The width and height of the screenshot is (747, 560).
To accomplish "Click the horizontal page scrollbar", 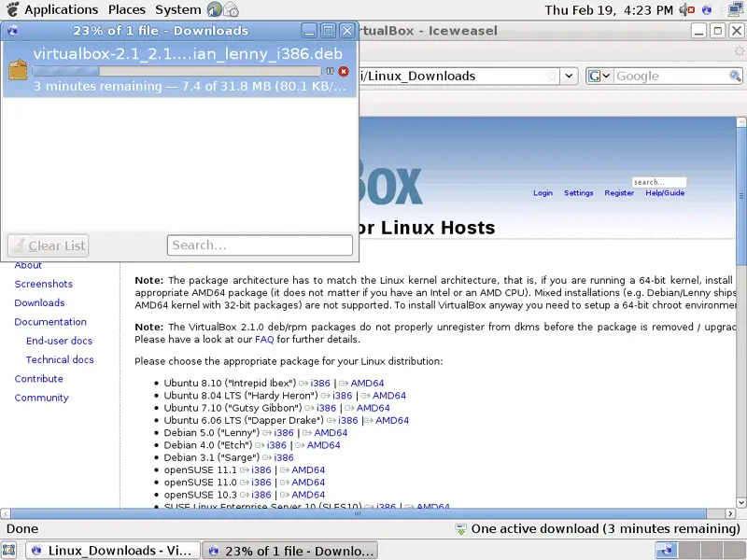I will click(359, 514).
